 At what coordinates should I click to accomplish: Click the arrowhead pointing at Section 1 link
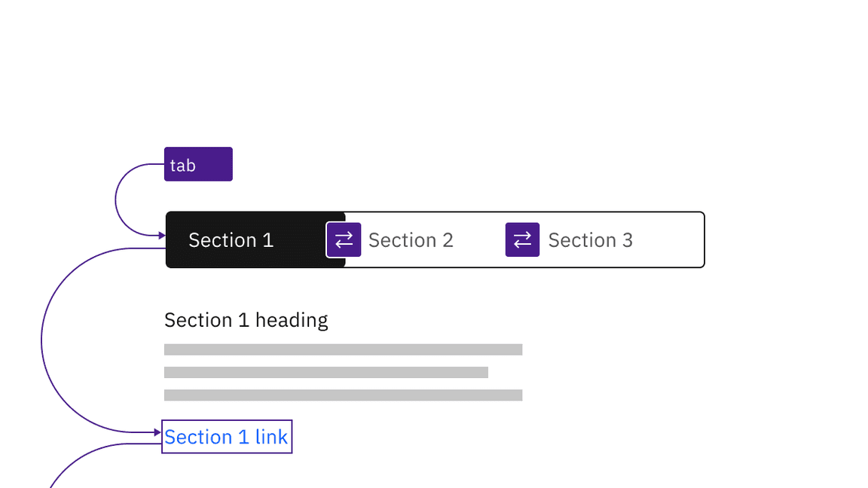[157, 432]
